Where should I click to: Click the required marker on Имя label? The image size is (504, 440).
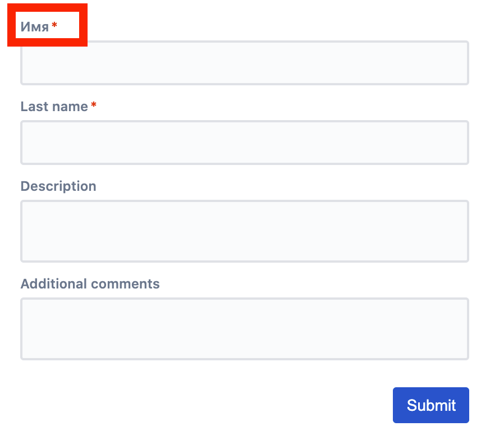coord(54,25)
